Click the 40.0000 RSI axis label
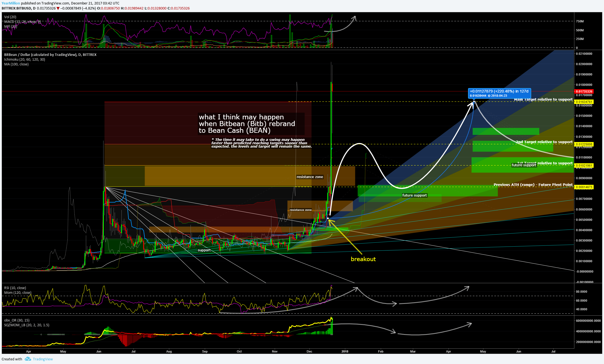Image resolution: width=604 pixels, height=364 pixels. [581, 309]
